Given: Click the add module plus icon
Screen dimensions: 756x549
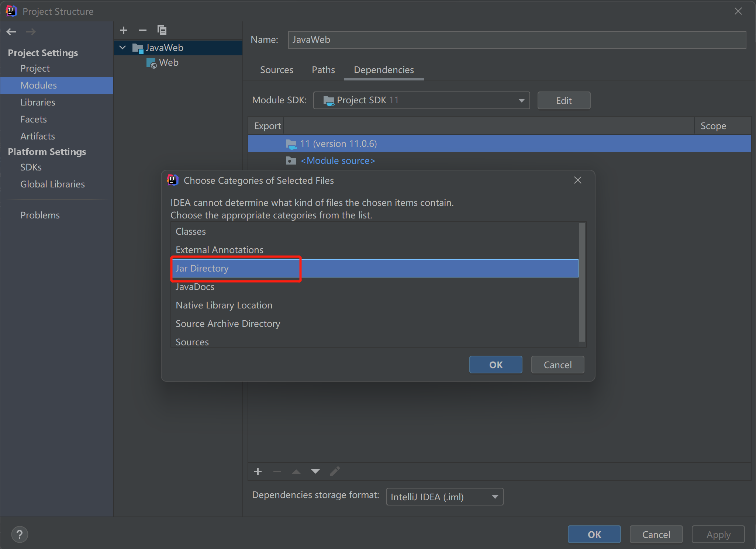Looking at the screenshot, I should pos(124,30).
